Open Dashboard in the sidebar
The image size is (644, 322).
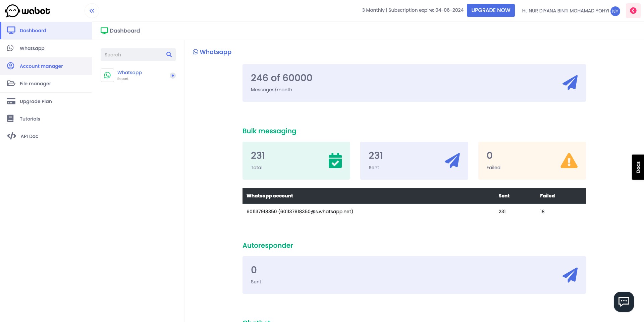[46, 31]
